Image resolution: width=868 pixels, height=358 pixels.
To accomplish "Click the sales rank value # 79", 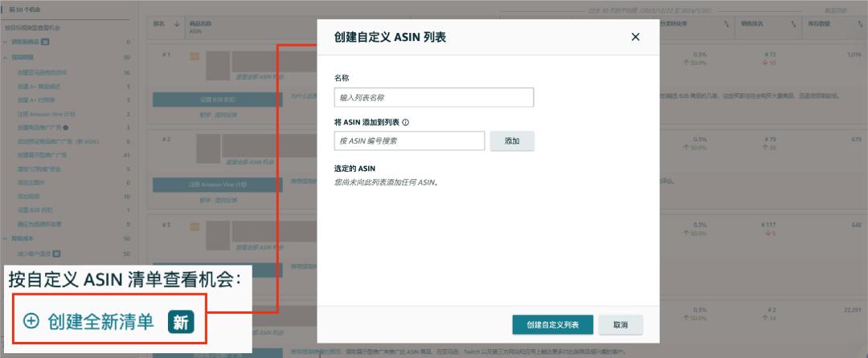I will [769, 139].
